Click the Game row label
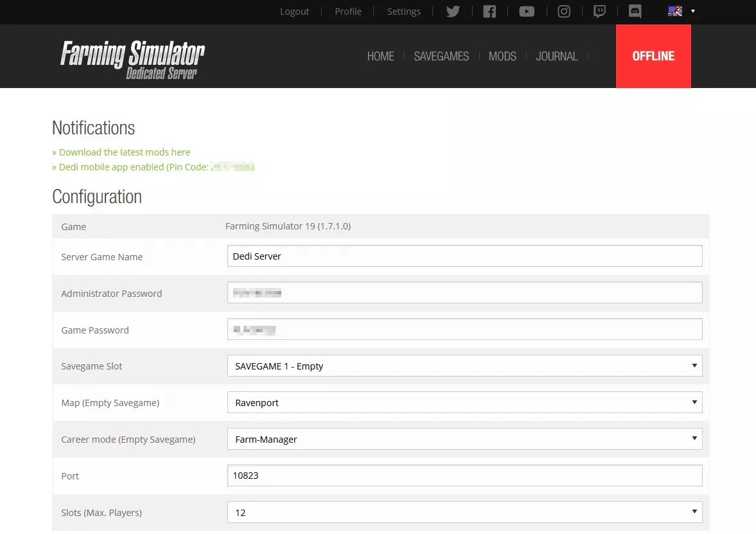Viewport: 756px width, 534px height. tap(74, 227)
